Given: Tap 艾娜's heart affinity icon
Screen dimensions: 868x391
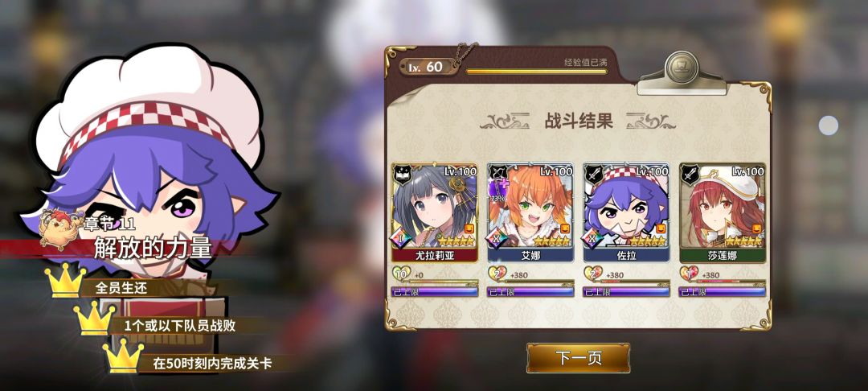Looking at the screenshot, I should (497, 274).
